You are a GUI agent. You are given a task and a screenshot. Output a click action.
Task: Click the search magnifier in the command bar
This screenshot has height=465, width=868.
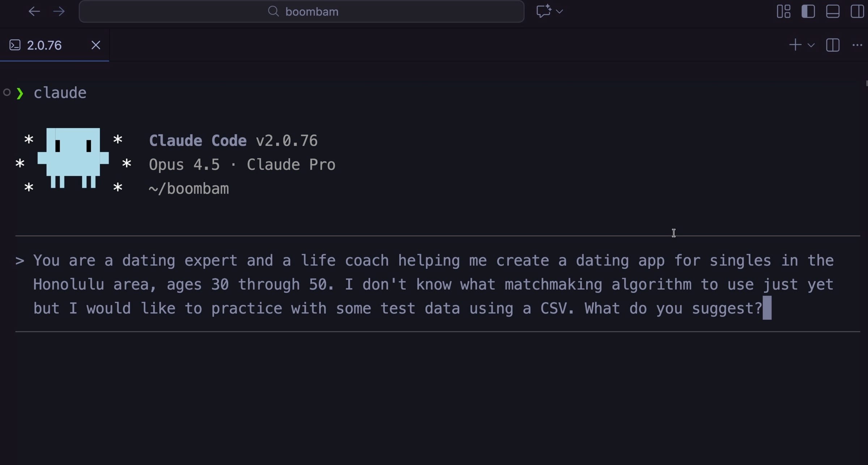coord(274,11)
